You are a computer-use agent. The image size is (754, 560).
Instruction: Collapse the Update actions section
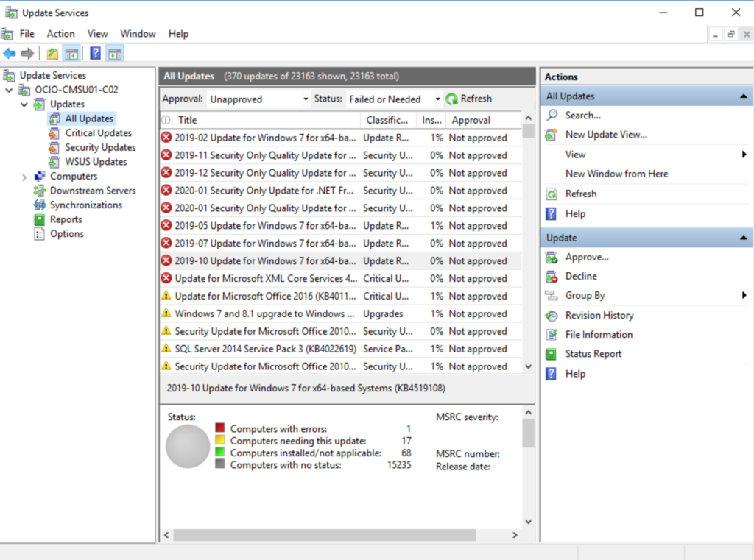pyautogui.click(x=744, y=238)
